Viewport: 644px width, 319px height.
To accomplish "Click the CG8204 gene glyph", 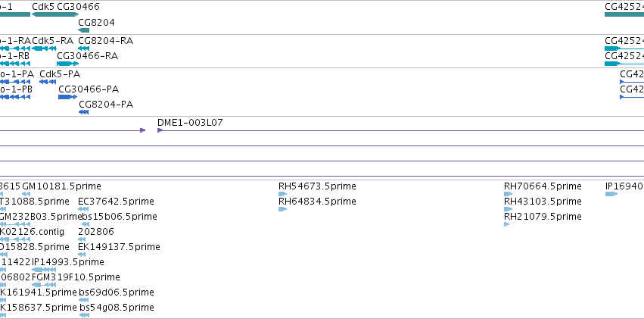I will (x=83, y=31).
